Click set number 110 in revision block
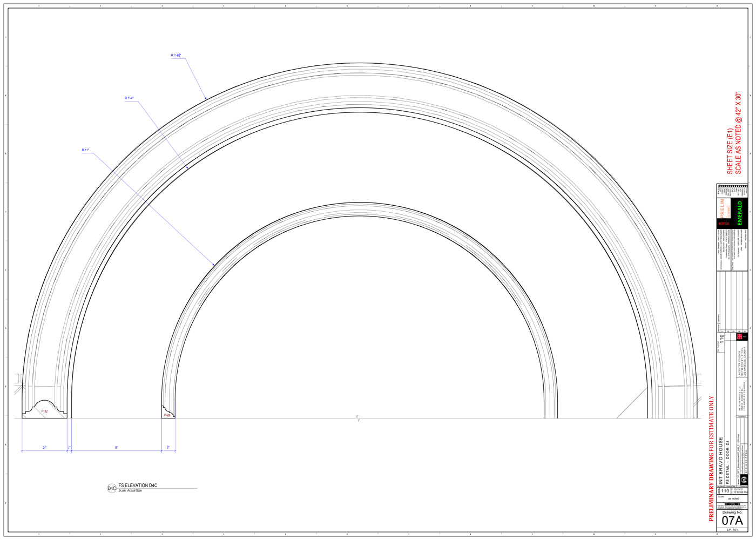Image resolution: width=756 pixels, height=540 pixels. [x=721, y=340]
